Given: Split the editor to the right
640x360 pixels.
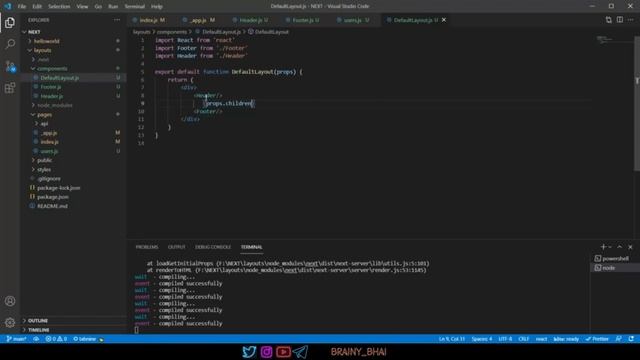Looking at the screenshot, I should [620, 20].
